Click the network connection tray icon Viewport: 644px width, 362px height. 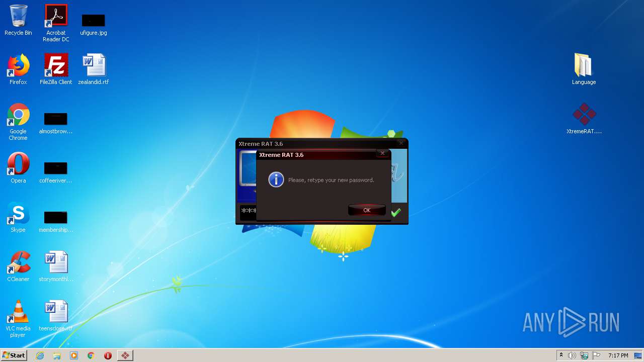[584, 355]
